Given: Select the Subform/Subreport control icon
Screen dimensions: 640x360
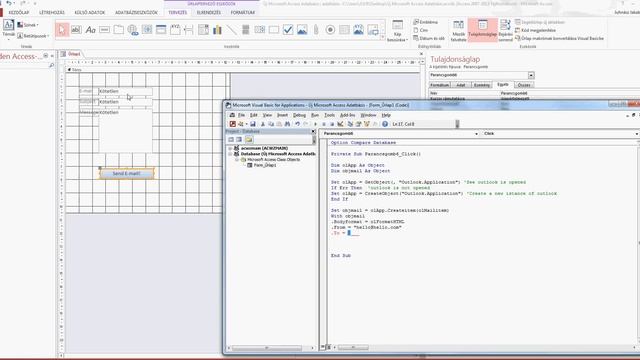Looking at the screenshot, I should point(344,30).
